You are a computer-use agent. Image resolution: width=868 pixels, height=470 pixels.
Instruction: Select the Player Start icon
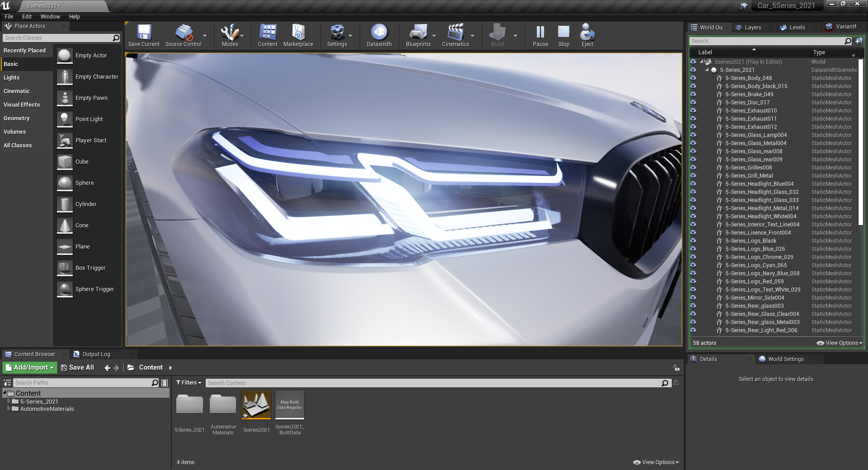[65, 140]
